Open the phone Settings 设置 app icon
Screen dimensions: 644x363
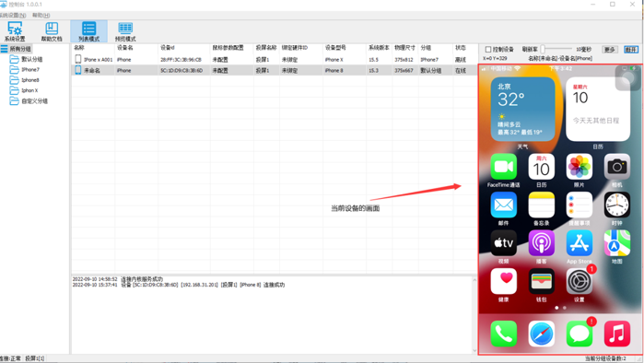[580, 281]
